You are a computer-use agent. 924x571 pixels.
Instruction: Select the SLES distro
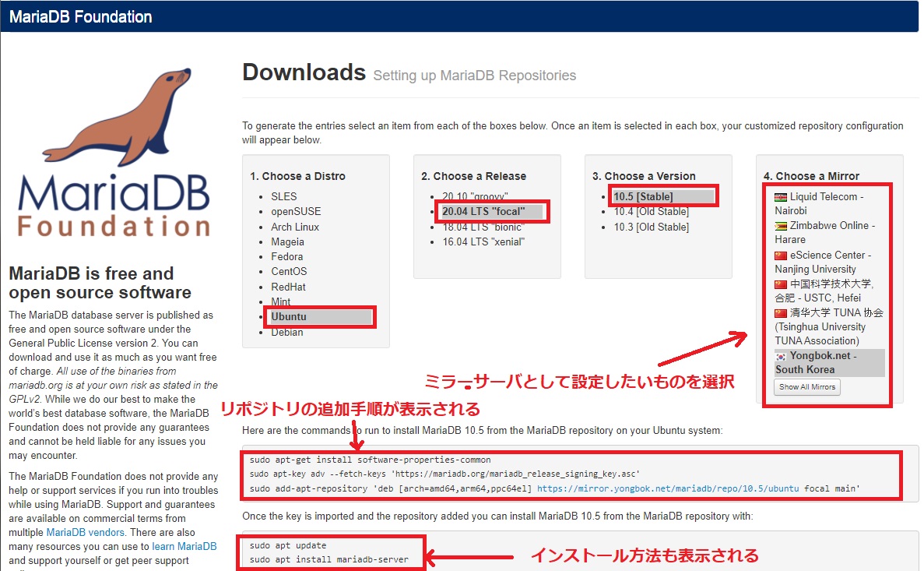[x=283, y=196]
